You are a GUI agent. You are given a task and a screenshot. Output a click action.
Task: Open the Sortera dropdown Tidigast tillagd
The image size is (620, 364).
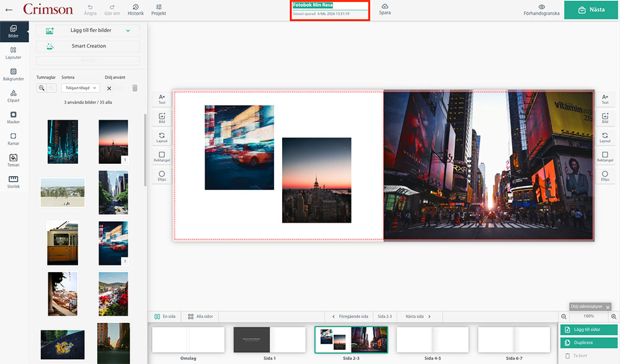pyautogui.click(x=81, y=88)
